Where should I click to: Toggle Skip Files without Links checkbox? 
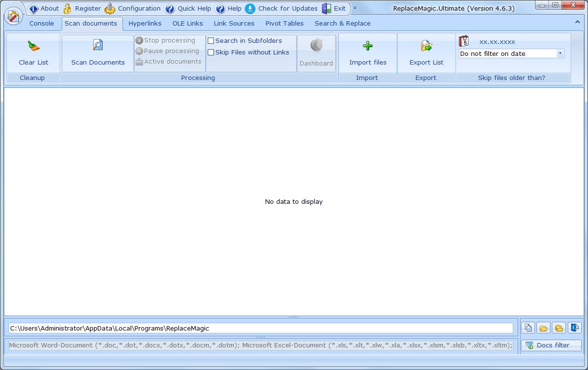pyautogui.click(x=211, y=53)
